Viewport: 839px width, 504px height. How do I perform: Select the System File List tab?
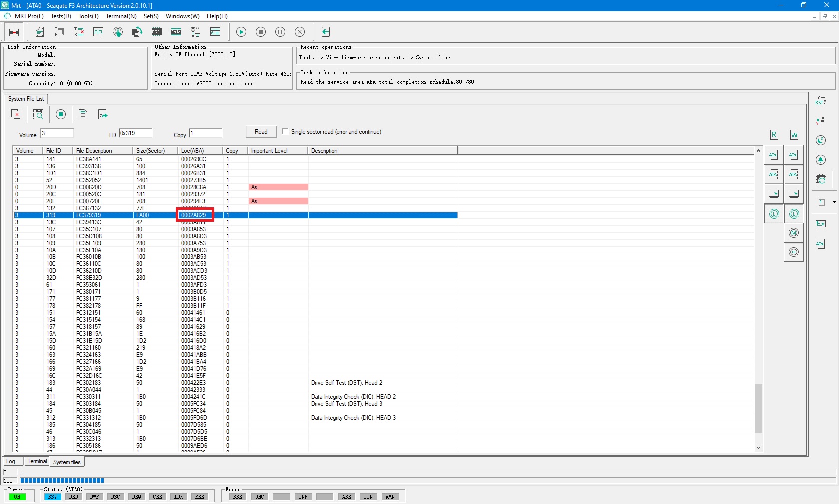[26, 99]
